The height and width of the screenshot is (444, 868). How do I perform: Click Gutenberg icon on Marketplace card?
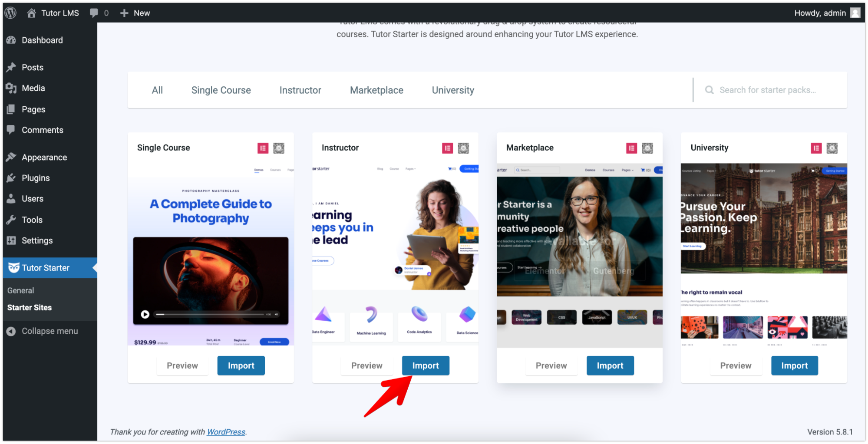click(x=647, y=148)
